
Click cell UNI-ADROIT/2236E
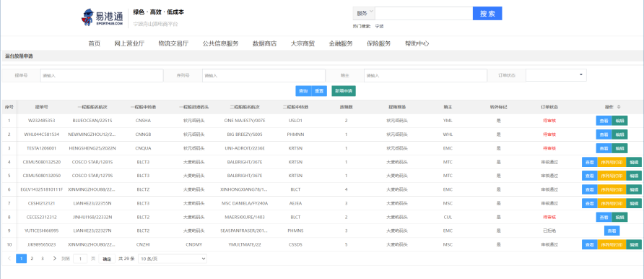click(245, 148)
